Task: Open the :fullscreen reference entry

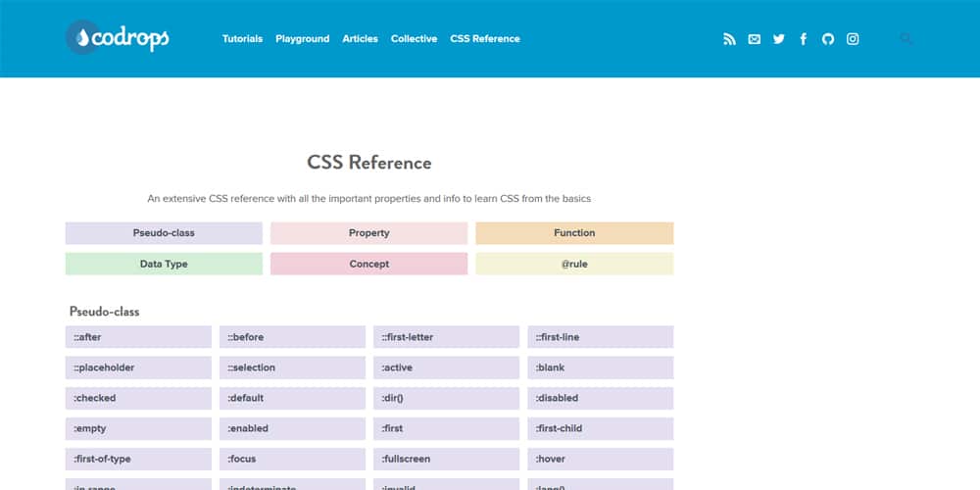Action: (446, 460)
